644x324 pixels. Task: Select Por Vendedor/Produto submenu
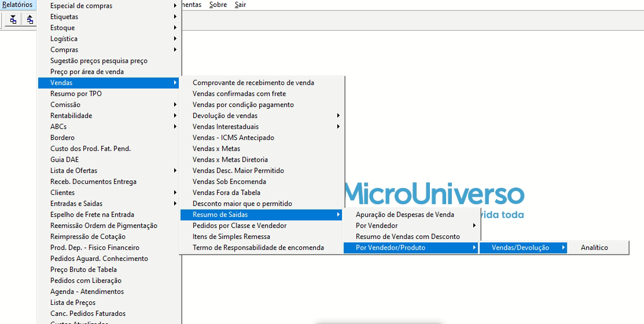[411, 248]
